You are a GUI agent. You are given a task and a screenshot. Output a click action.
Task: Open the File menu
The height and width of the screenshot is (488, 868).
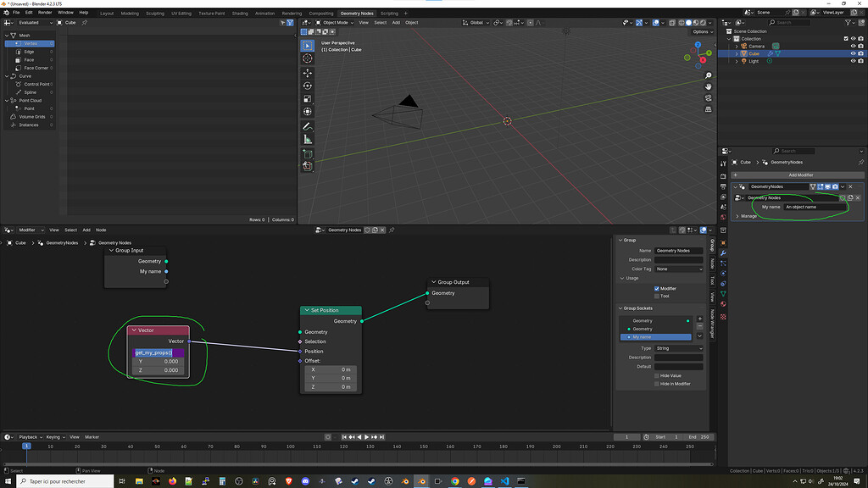point(16,12)
